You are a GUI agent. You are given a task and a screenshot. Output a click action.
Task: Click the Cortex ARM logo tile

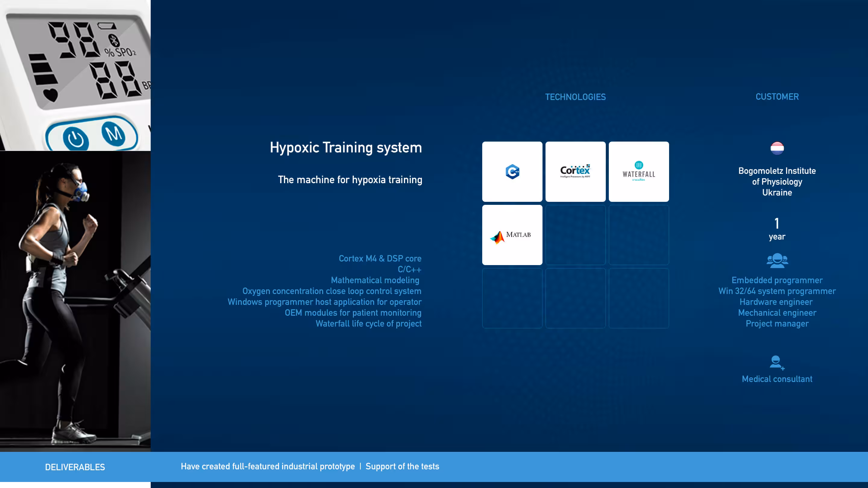[x=575, y=171]
